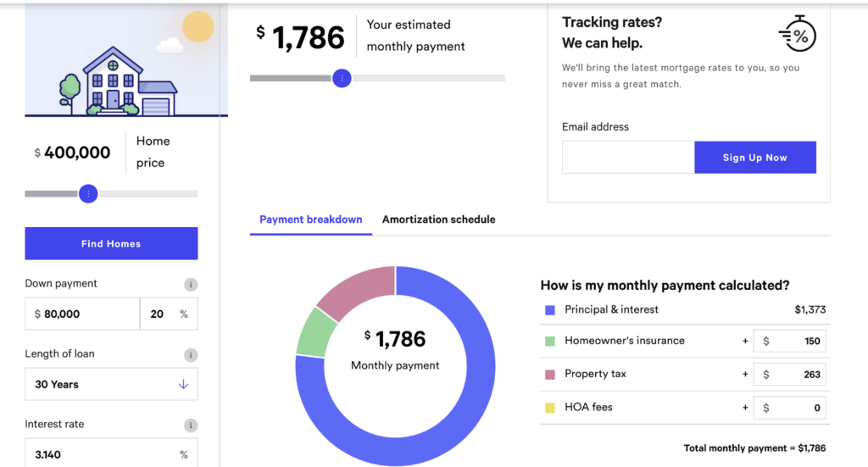Click the stopwatch percent rate icon

[x=797, y=34]
